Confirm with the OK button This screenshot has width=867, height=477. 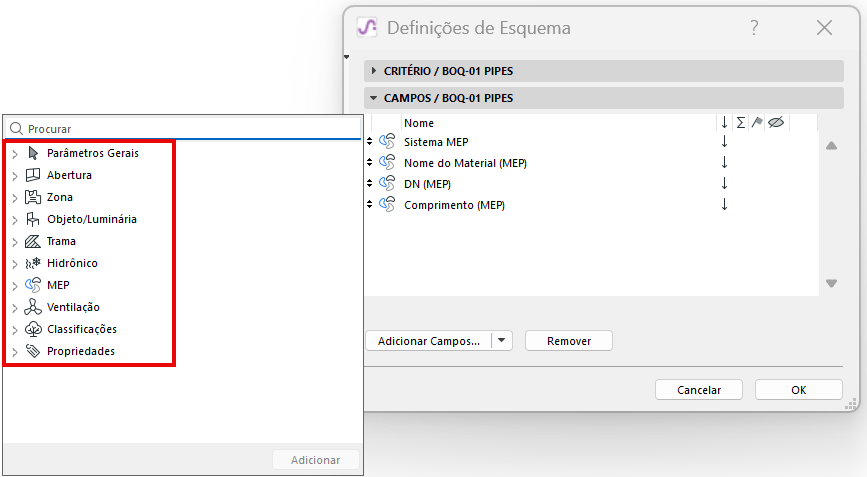pyautogui.click(x=798, y=390)
